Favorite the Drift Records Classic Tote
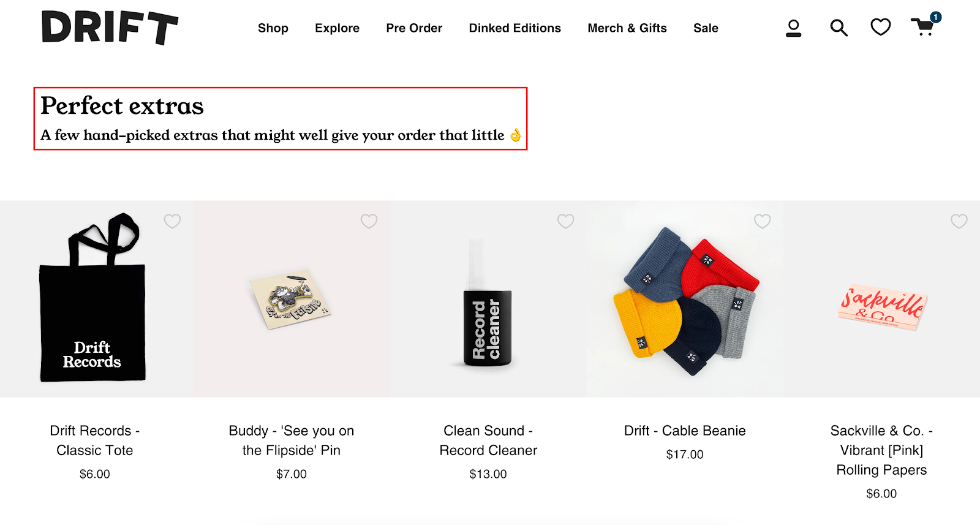Image resolution: width=980 pixels, height=525 pixels. (173, 221)
